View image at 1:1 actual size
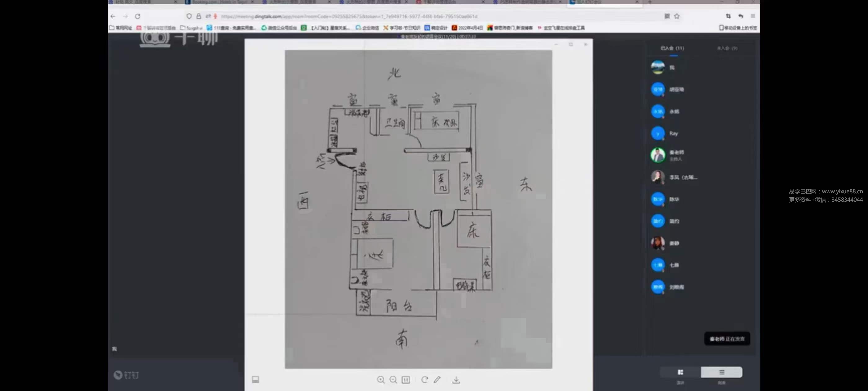The height and width of the screenshot is (391, 868). (x=406, y=380)
